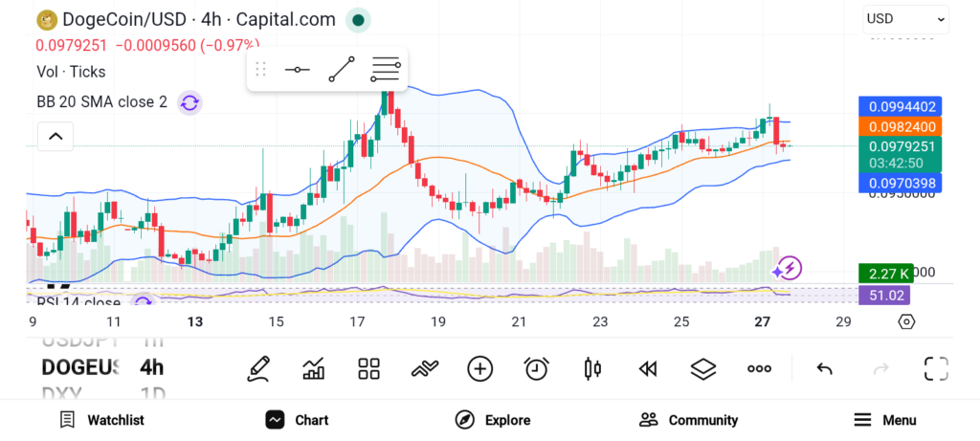The height and width of the screenshot is (441, 980).
Task: Open the Community section
Action: pyautogui.click(x=689, y=420)
